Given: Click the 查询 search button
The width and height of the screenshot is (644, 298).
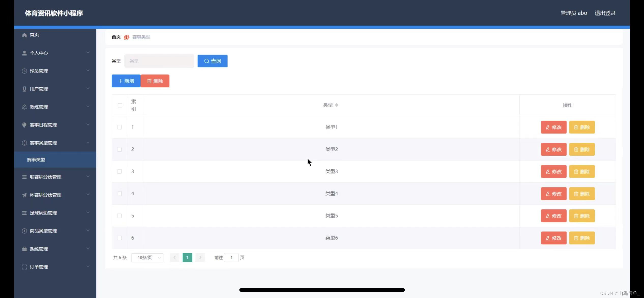Looking at the screenshot, I should [x=213, y=61].
